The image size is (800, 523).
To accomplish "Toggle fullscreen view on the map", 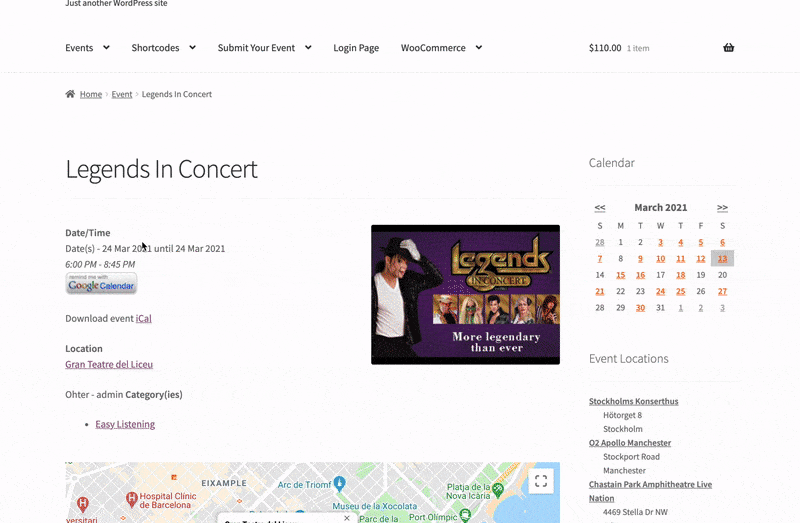I will click(x=541, y=481).
